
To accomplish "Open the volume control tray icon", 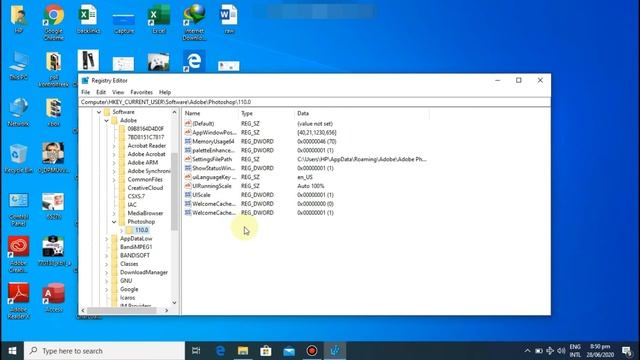I will tap(561, 351).
